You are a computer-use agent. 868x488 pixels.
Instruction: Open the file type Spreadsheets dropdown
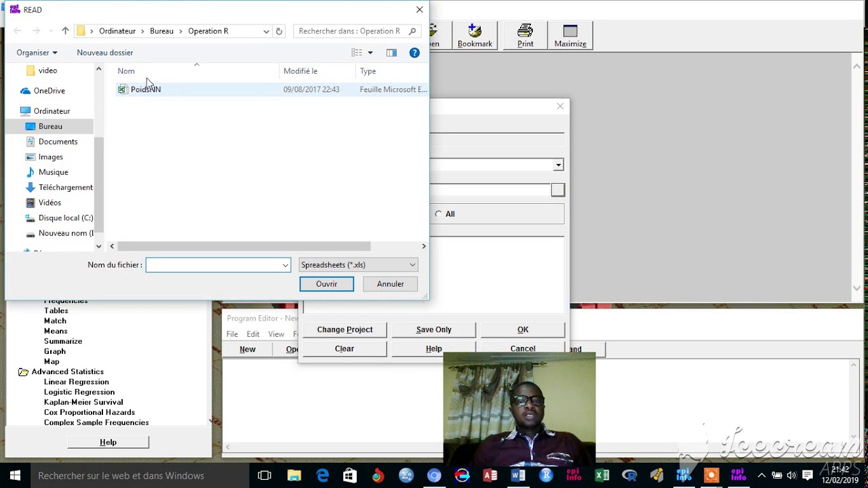coord(358,265)
